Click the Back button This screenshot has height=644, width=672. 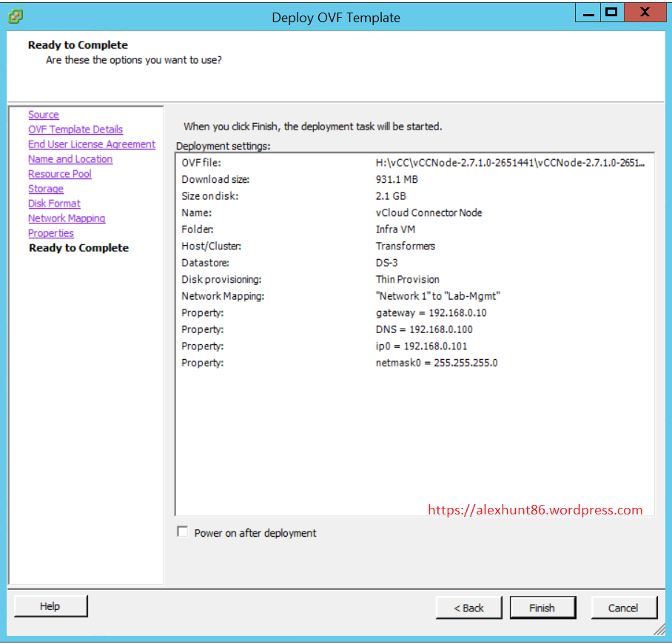(x=469, y=608)
